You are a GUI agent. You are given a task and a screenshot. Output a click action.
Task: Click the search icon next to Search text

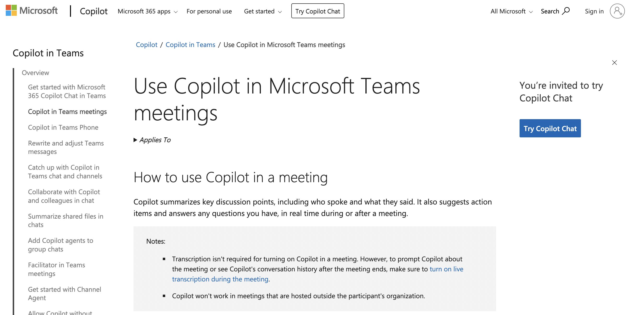click(566, 11)
